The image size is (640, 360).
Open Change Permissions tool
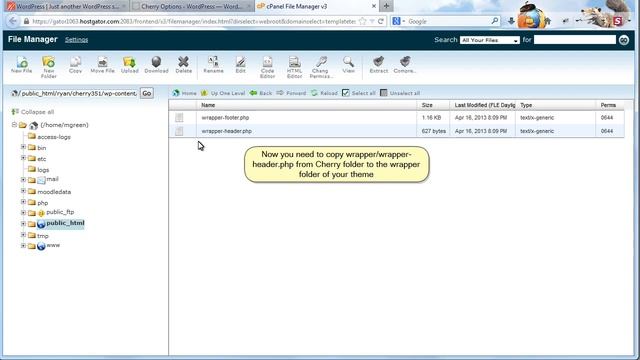click(321, 67)
